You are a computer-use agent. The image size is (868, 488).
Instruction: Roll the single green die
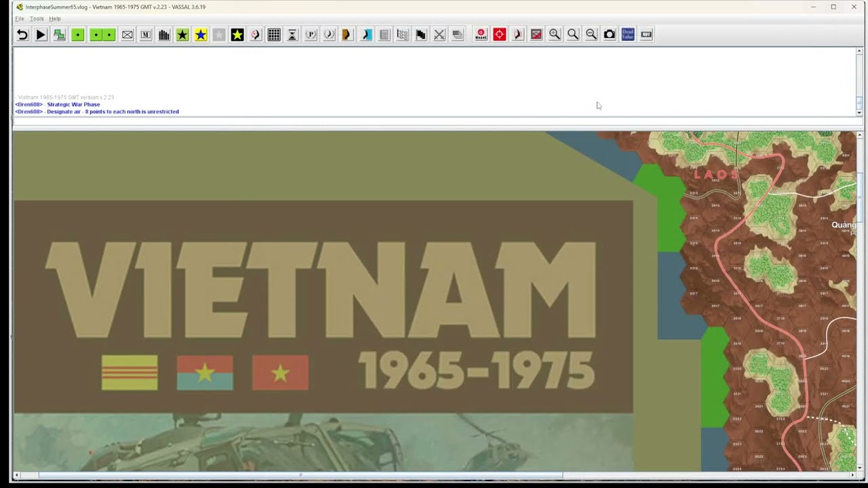coord(78,35)
